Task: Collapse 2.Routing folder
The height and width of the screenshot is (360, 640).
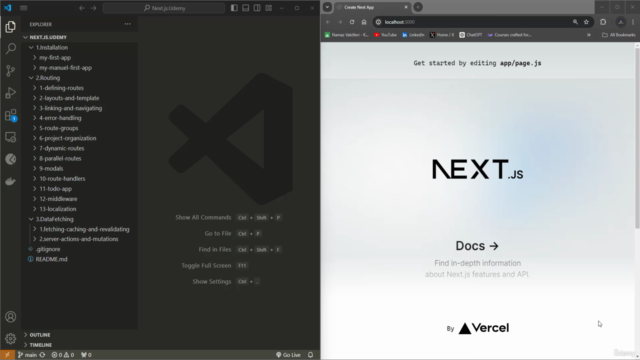Action: tap(79, 78)
